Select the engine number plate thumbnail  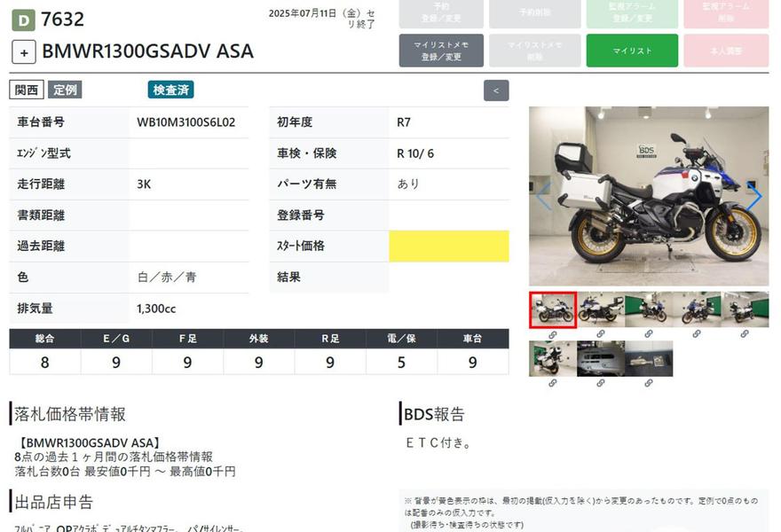tap(600, 358)
